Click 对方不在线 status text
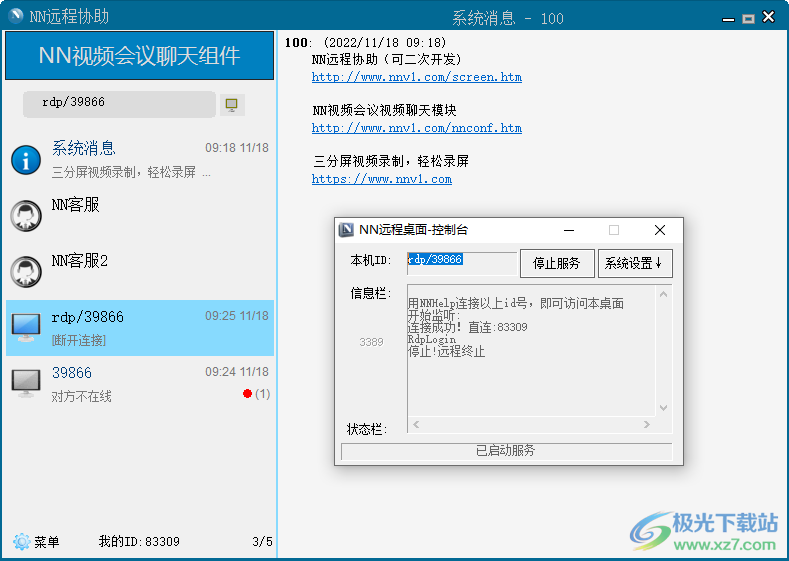The width and height of the screenshot is (789, 561). pos(82,396)
